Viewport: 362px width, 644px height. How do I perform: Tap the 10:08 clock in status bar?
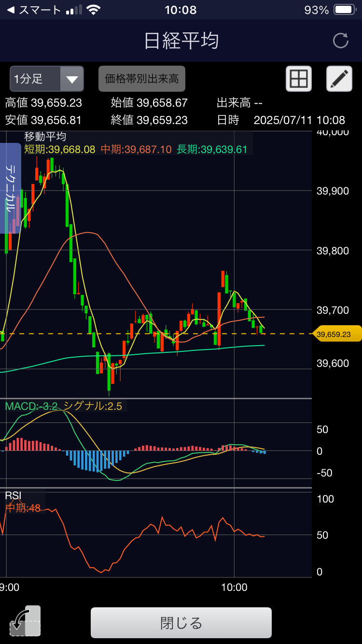[181, 10]
